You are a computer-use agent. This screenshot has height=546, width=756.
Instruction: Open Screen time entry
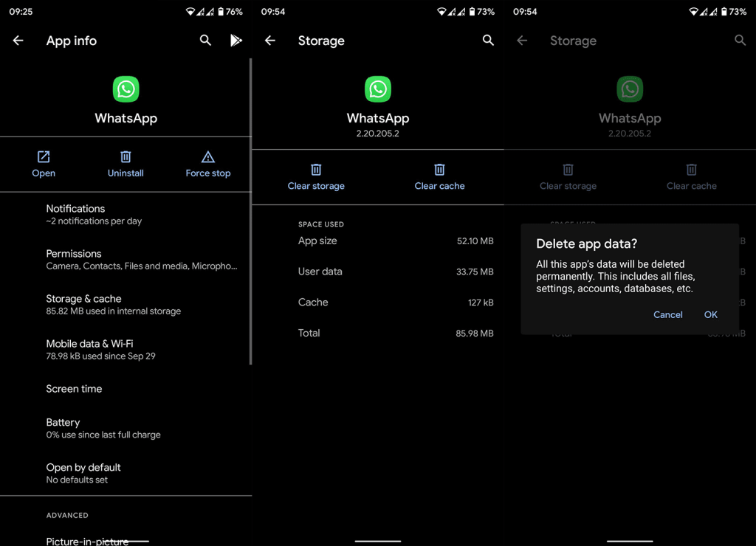126,388
